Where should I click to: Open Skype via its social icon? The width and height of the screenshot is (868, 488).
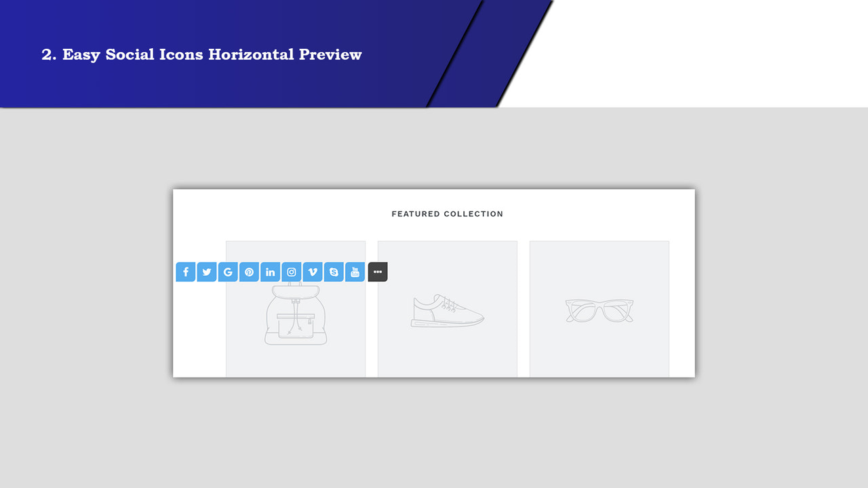(x=333, y=272)
